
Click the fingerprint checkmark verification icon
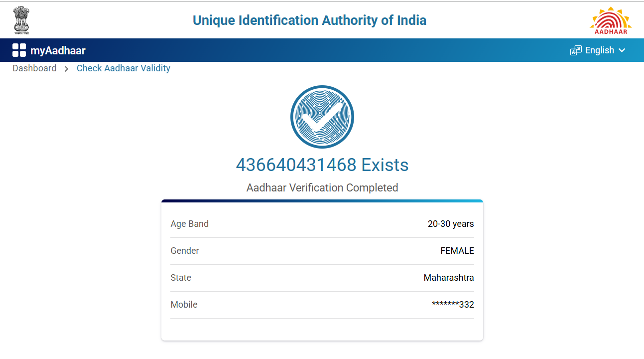322,117
